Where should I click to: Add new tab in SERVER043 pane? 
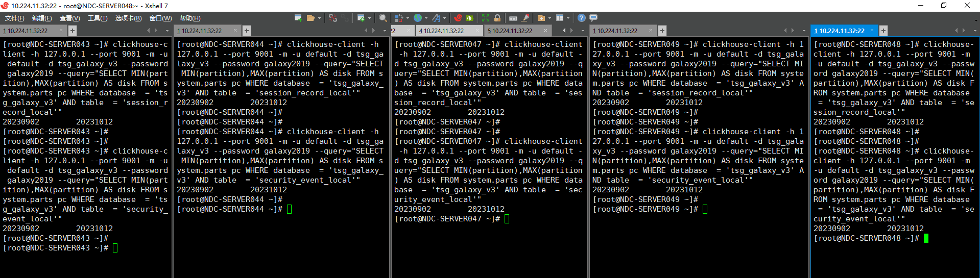pos(73,31)
